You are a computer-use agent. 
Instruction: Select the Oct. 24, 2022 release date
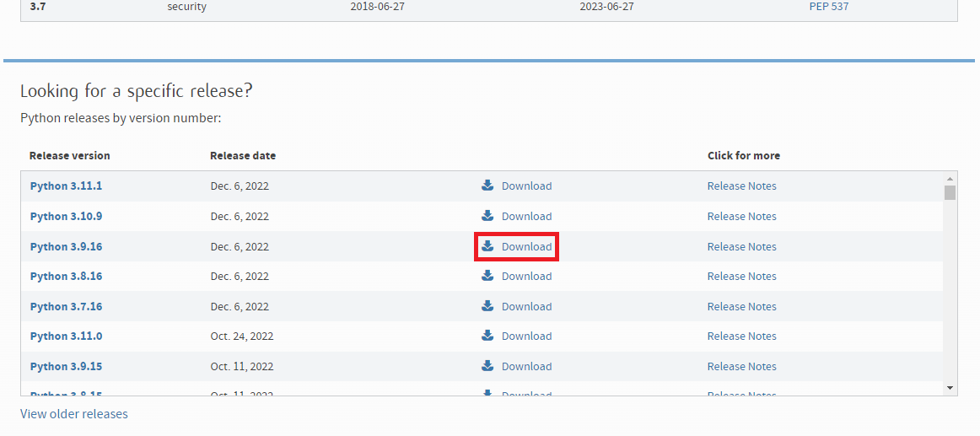pyautogui.click(x=242, y=336)
